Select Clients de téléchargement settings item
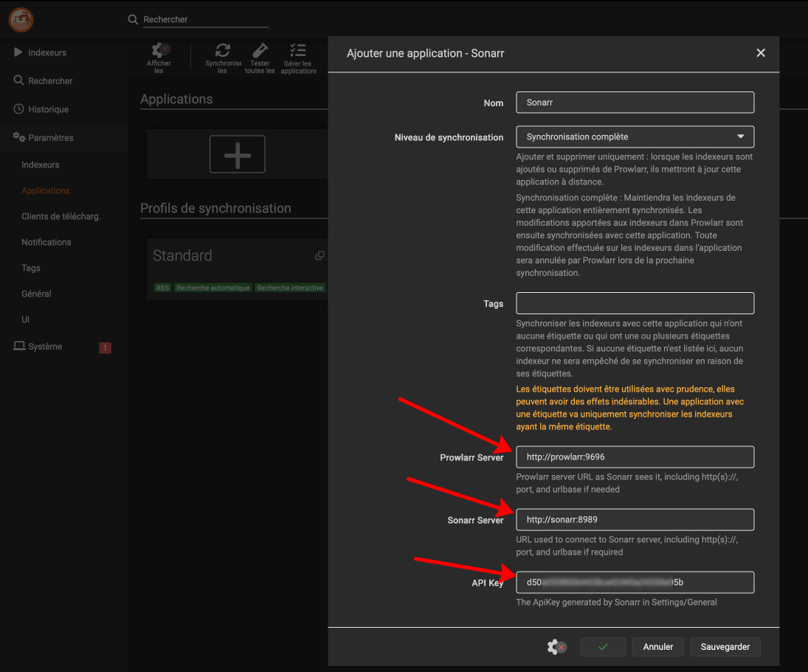Image resolution: width=808 pixels, height=672 pixels. pos(61,216)
